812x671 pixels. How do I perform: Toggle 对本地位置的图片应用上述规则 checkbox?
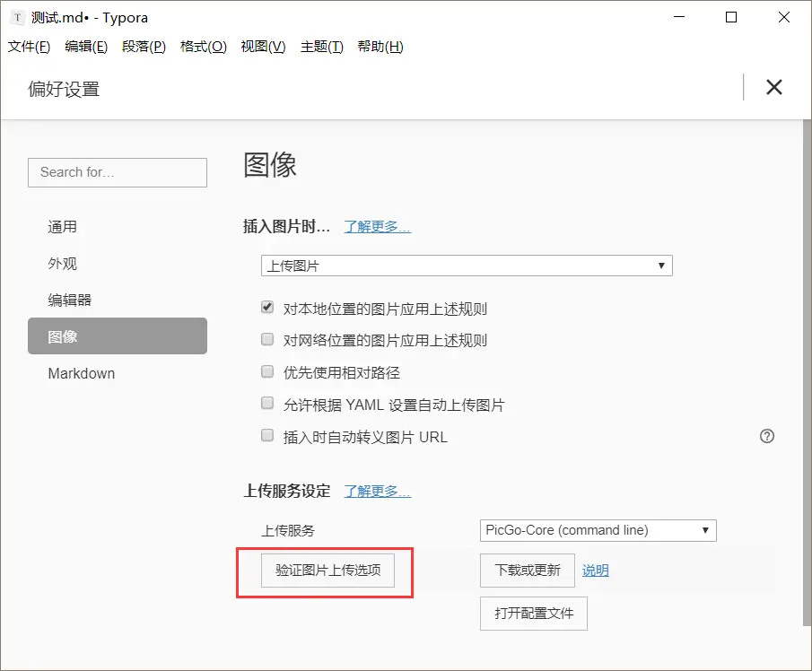coord(267,308)
